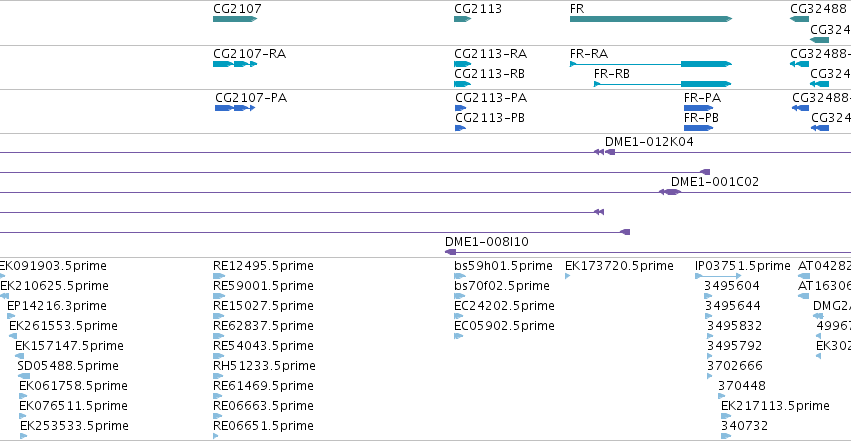851x441 pixels.
Task: Click the CG2113 gene arrow glyph
Action: [x=462, y=19]
